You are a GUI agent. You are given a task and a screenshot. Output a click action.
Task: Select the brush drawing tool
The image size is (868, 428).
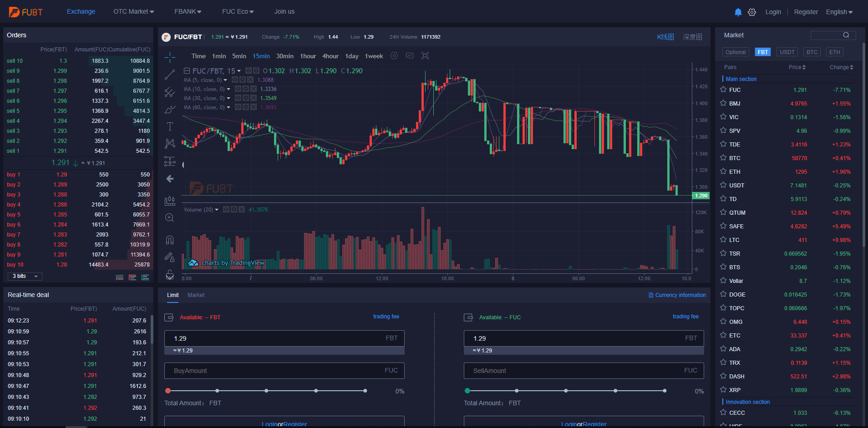click(170, 109)
